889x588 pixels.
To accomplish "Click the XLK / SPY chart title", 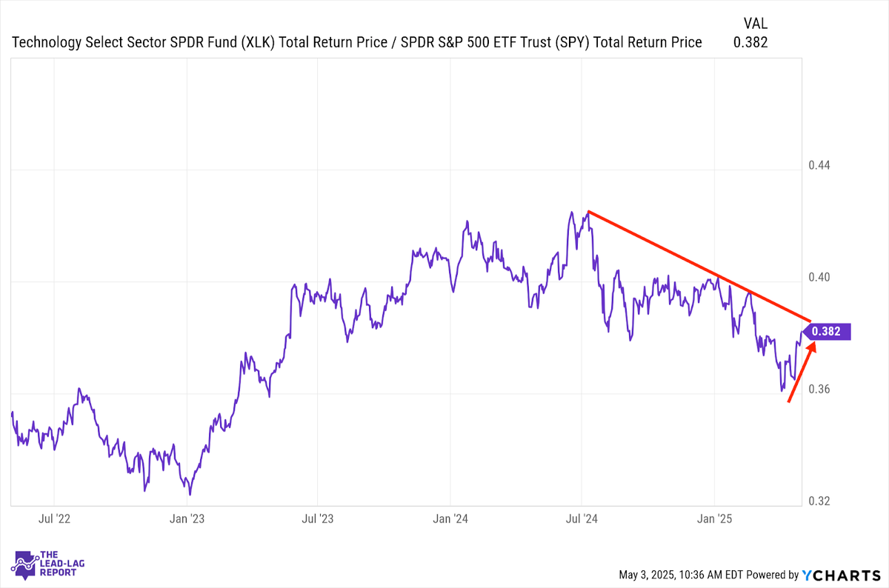I will click(356, 42).
